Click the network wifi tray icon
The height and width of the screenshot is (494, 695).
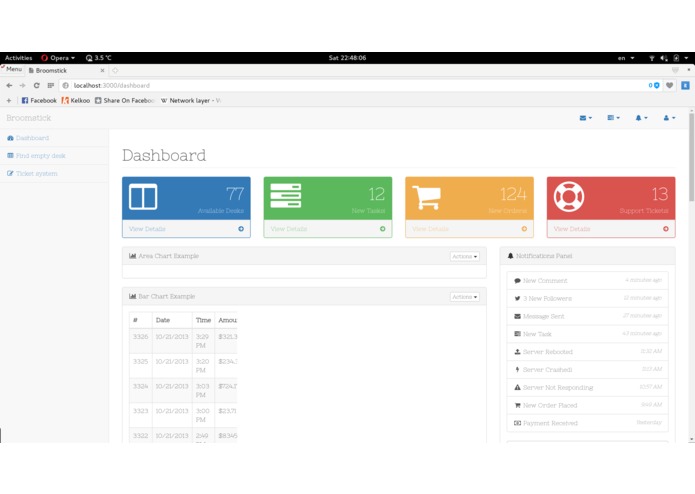[x=652, y=58]
